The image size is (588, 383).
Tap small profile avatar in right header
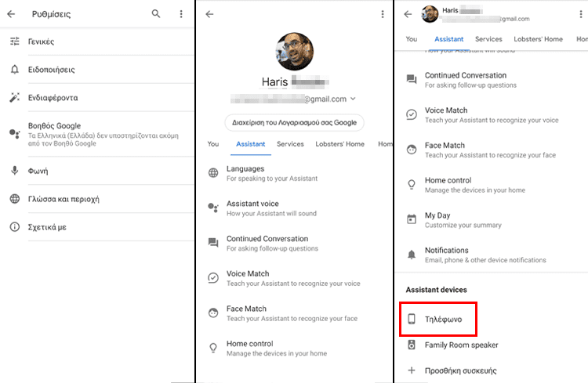pos(430,14)
